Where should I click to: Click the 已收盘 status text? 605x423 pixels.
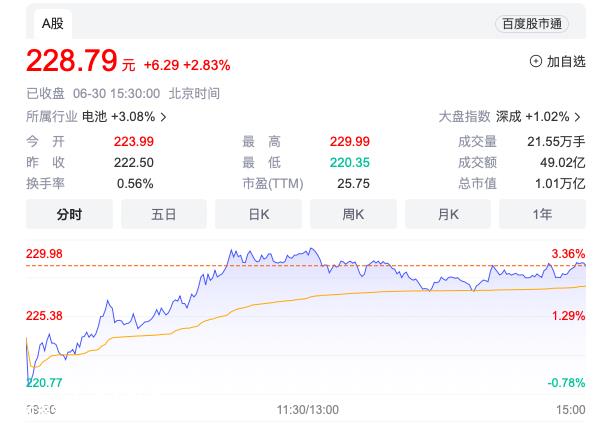pos(46,93)
